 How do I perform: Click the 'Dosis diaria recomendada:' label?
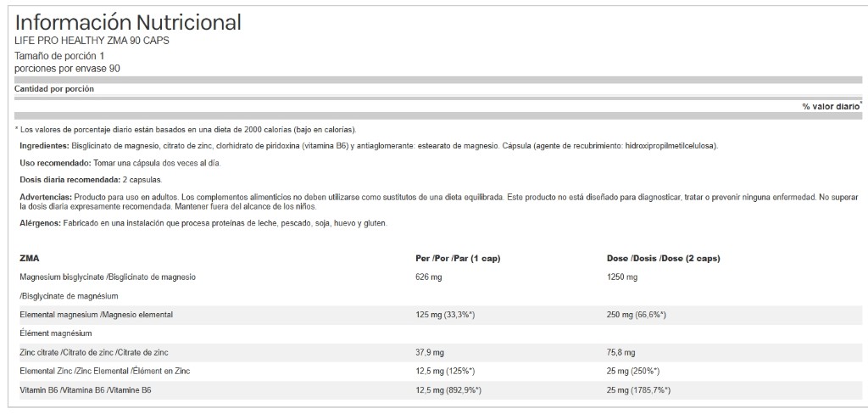[70, 180]
